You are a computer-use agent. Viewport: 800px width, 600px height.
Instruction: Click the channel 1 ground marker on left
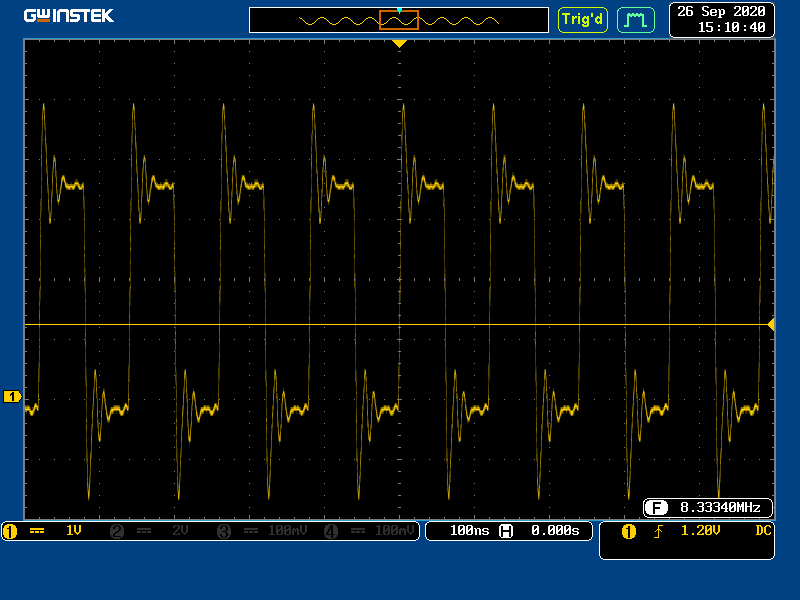[x=12, y=397]
